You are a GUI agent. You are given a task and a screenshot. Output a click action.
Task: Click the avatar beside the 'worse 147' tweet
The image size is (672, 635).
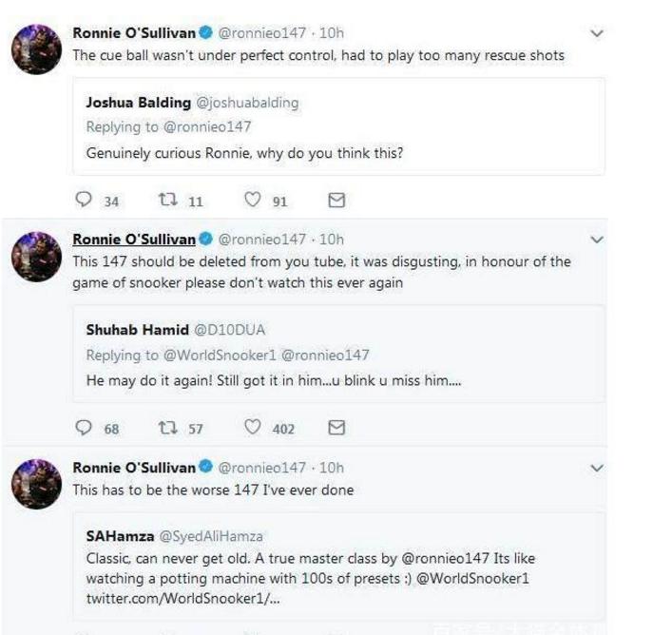(36, 483)
